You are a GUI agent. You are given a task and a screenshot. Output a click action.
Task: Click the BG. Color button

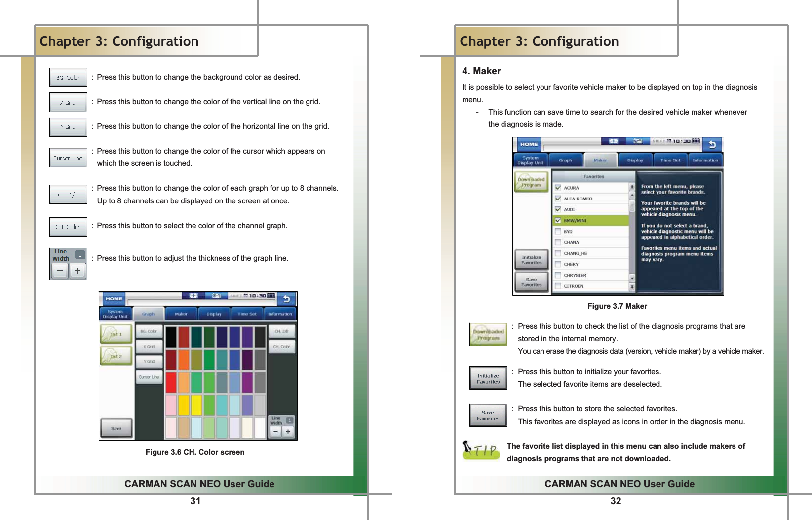[149, 331]
